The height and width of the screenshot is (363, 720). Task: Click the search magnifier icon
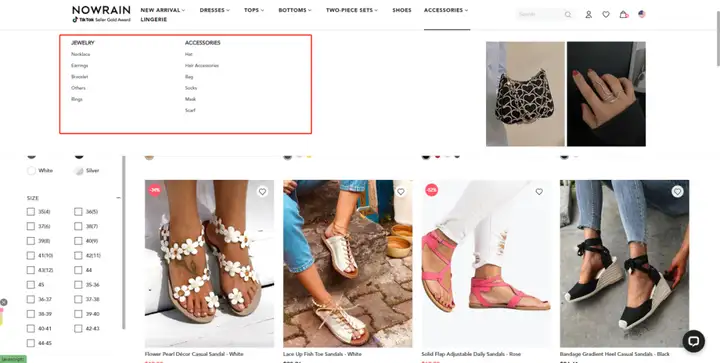tap(568, 14)
